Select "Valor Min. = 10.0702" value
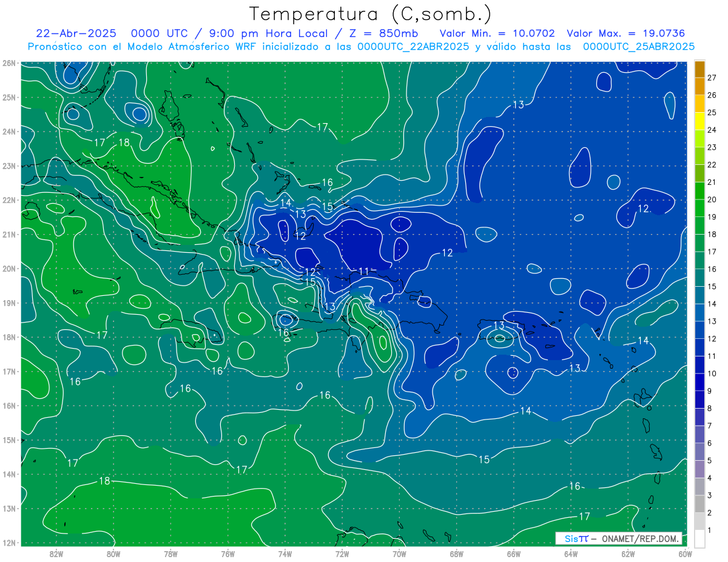This screenshot has height=562, width=728. (497, 33)
